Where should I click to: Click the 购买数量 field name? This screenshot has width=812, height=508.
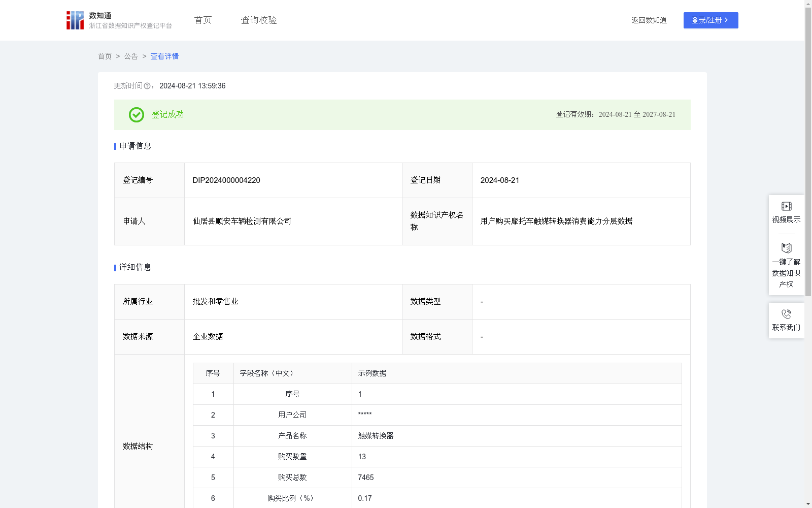292,457
